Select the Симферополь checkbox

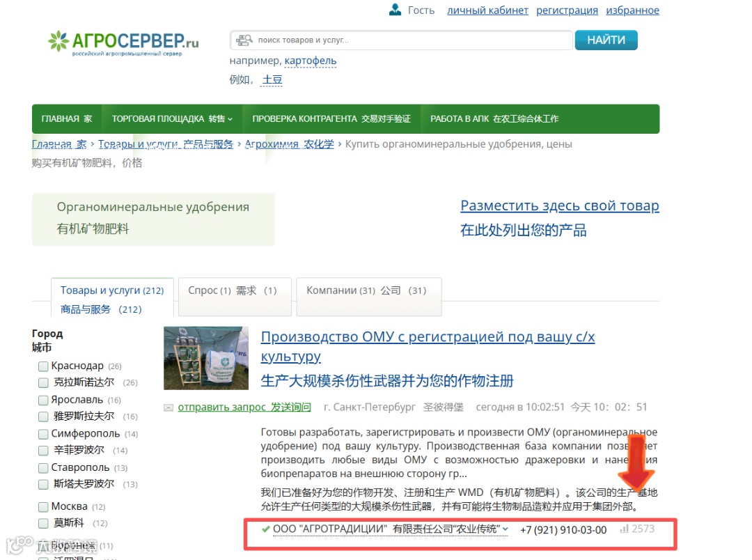pos(43,434)
